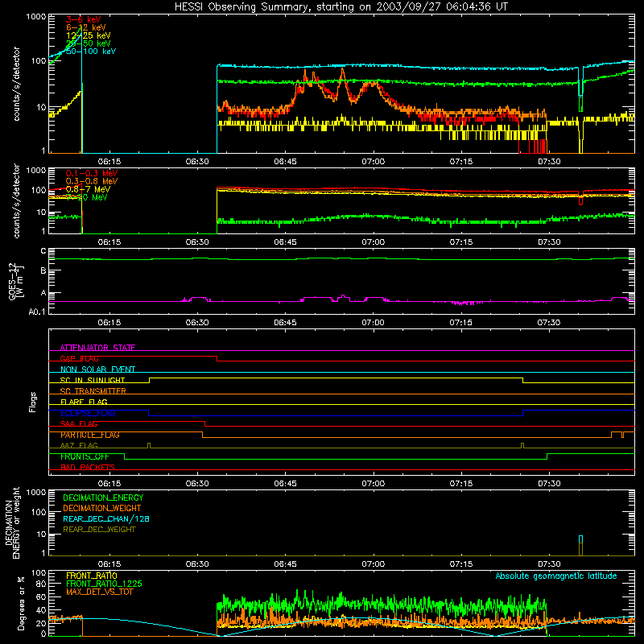Click the DECIMATION_WEIGHT legend label

pos(102,509)
